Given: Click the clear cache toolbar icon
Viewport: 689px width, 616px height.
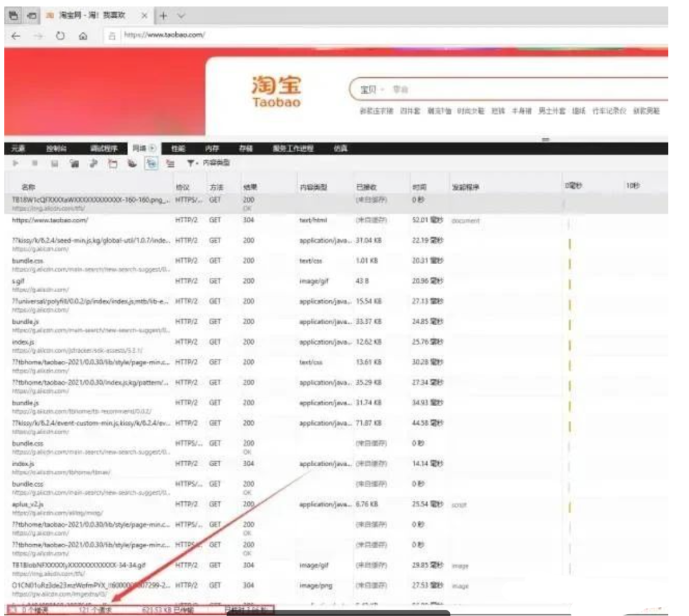Looking at the screenshot, I should [x=93, y=163].
